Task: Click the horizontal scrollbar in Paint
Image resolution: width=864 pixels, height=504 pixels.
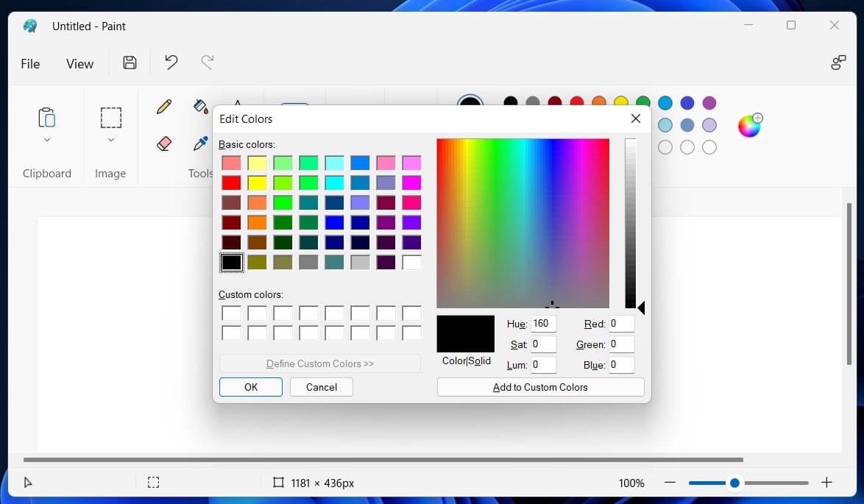Action: (383, 459)
